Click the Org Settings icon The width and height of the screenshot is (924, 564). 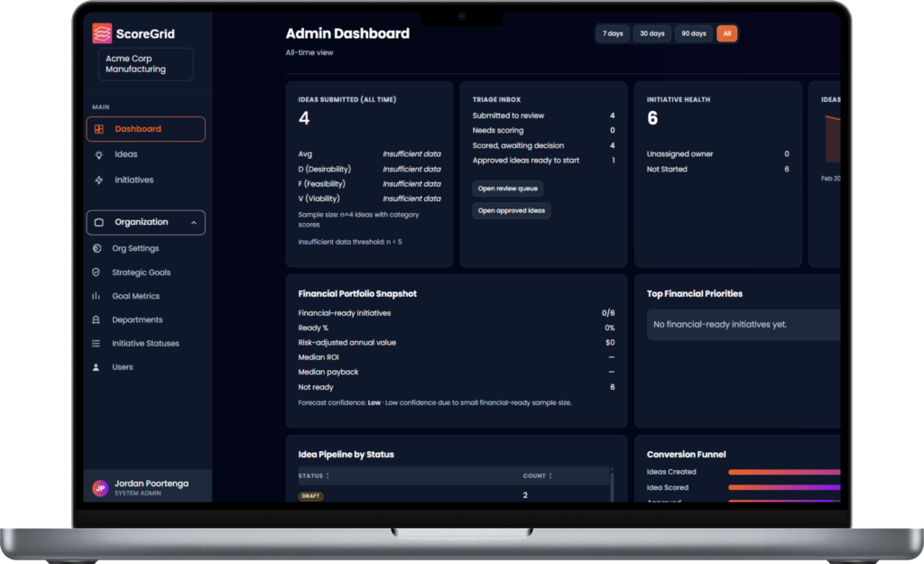point(97,248)
